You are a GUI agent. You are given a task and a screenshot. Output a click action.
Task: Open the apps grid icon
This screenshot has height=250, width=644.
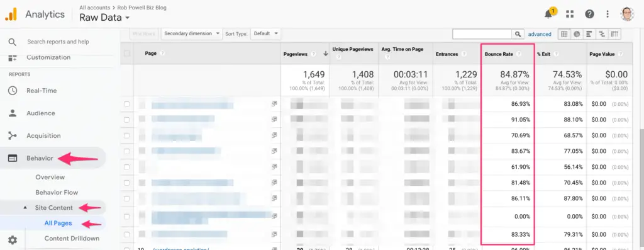(570, 14)
